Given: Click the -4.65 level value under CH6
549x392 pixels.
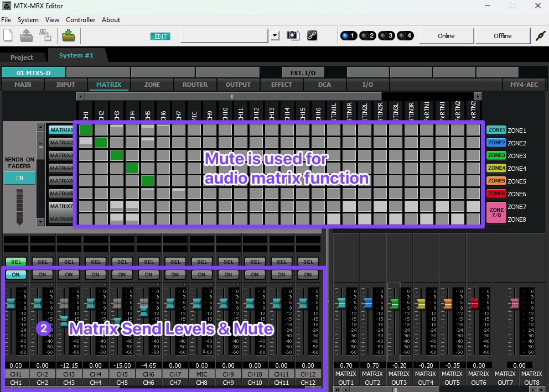Looking at the screenshot, I should pyautogui.click(x=148, y=365).
